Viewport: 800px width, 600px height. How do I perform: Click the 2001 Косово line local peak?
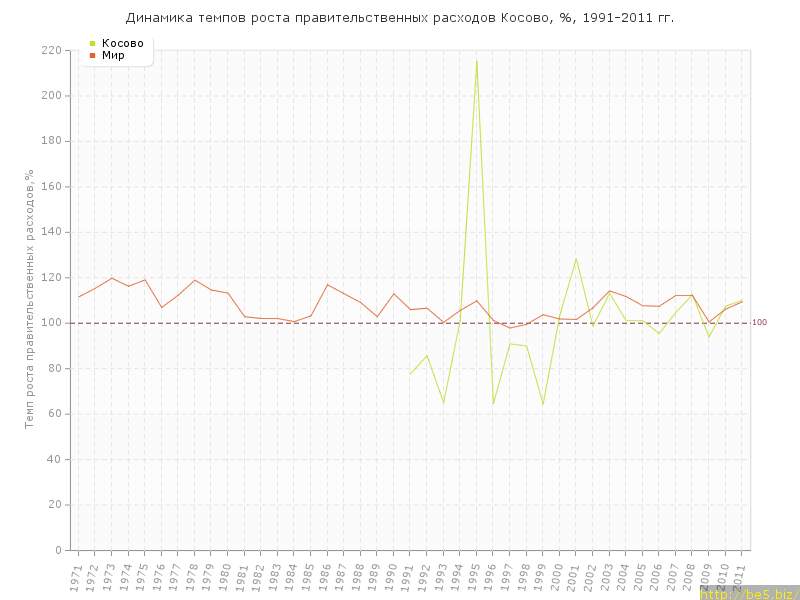point(576,258)
